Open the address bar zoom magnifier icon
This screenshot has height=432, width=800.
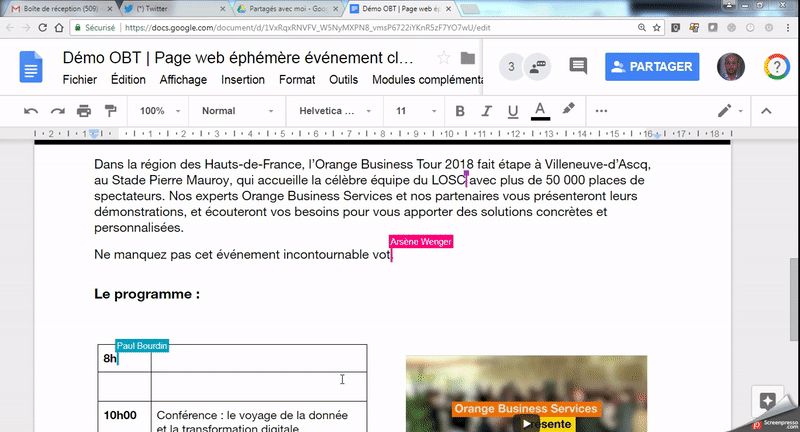click(x=642, y=28)
